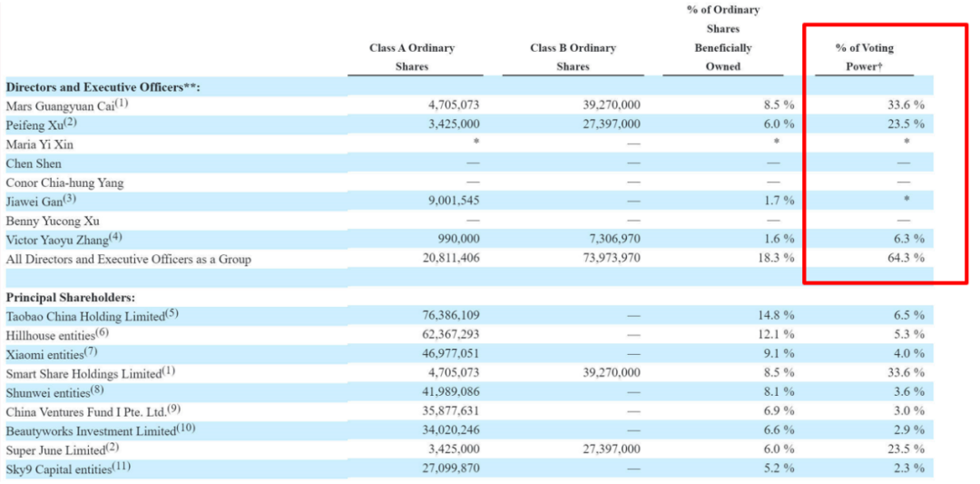Screen dimensions: 980x484
Task: Click the 'Principal Shareholders:' section heading
Action: click(x=71, y=297)
